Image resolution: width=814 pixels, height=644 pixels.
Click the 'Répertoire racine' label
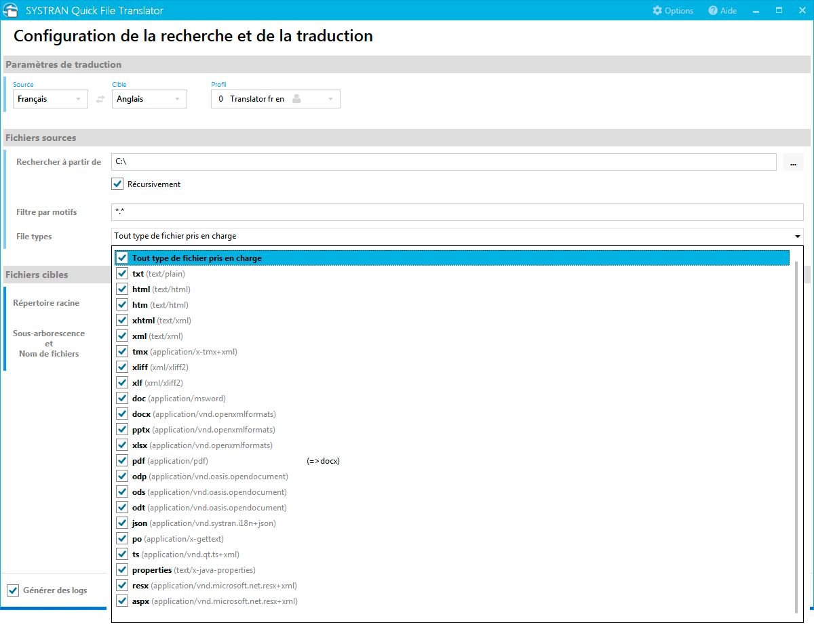[x=46, y=303]
